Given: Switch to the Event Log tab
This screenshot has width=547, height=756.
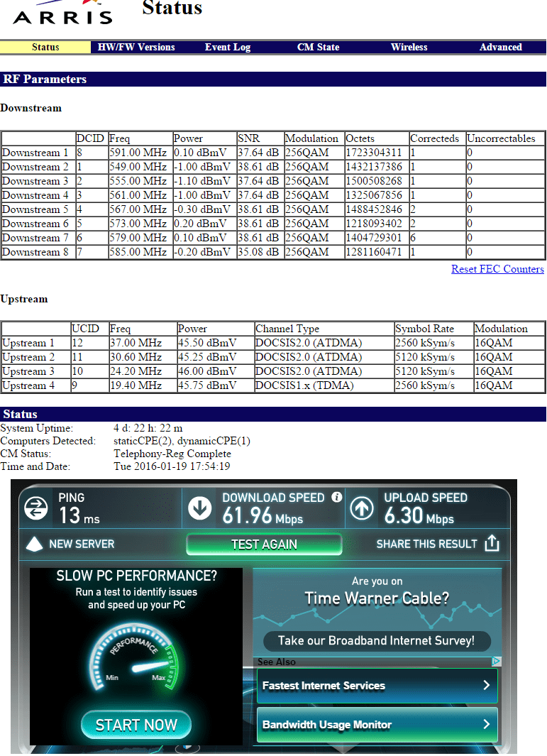Looking at the screenshot, I should pyautogui.click(x=228, y=48).
